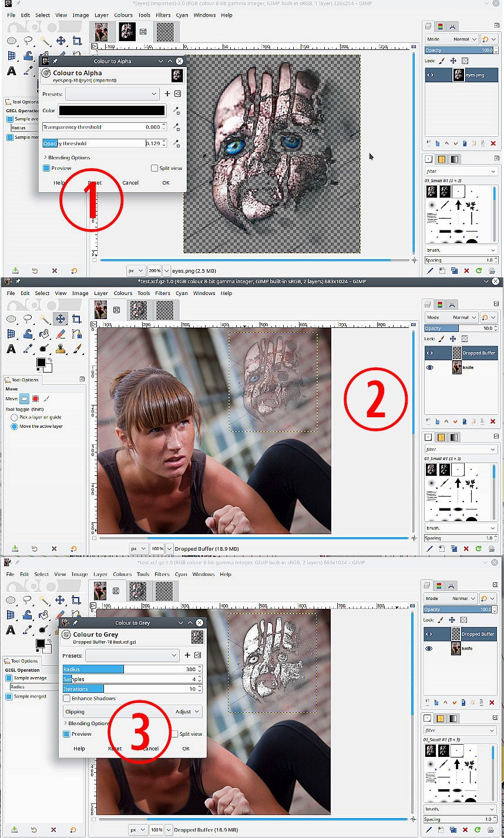Image resolution: width=504 pixels, height=838 pixels.
Task: Open Windows menu in middle window
Action: click(x=204, y=293)
